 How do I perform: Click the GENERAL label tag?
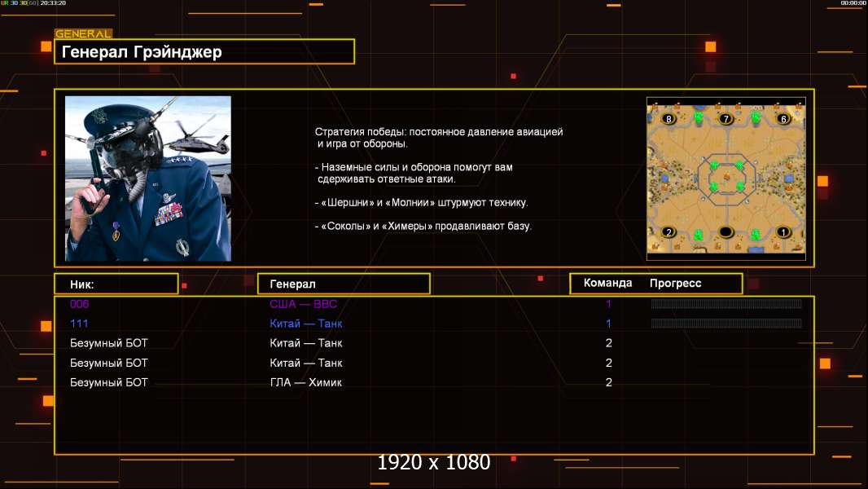coord(83,33)
